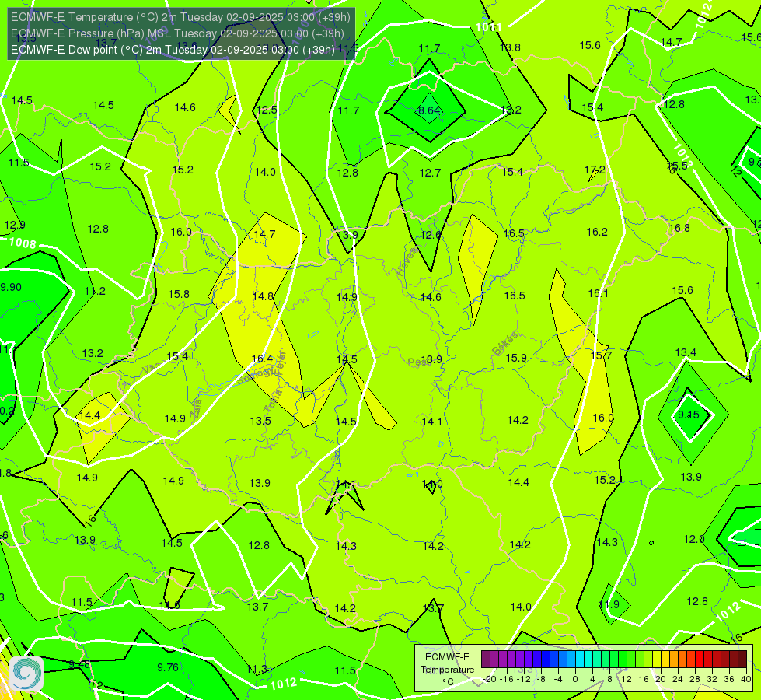Click the legend title ECMWF-E Temperature °C

click(447, 670)
